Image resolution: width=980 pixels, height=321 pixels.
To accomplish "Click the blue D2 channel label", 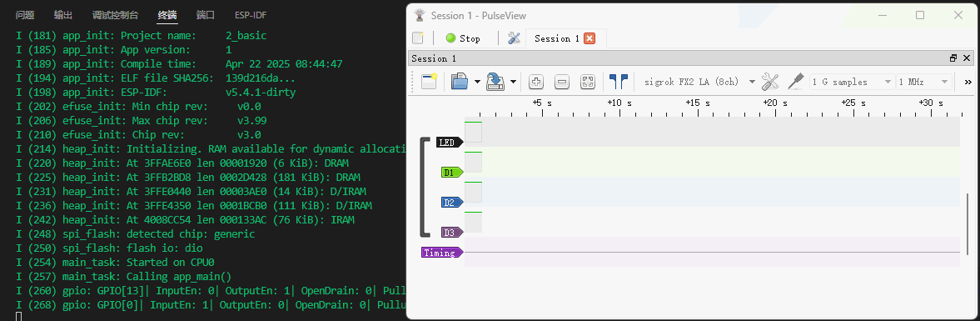I will [x=451, y=202].
